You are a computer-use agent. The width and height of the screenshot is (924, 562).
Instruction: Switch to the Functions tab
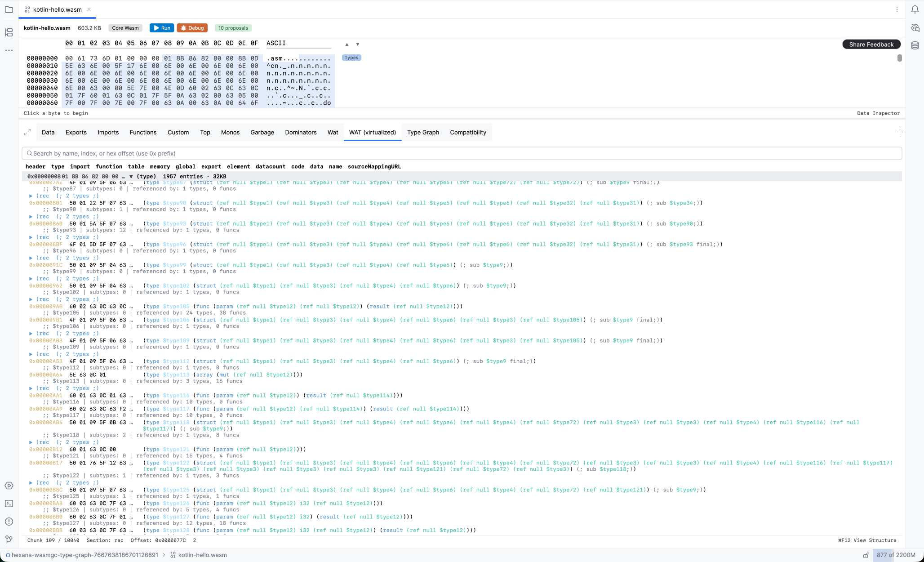(143, 132)
